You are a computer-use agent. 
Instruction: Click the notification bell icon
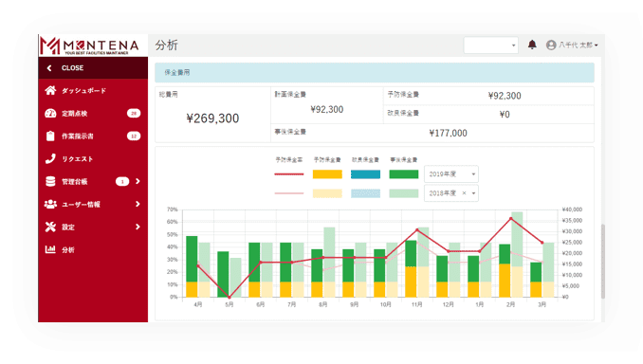click(532, 45)
